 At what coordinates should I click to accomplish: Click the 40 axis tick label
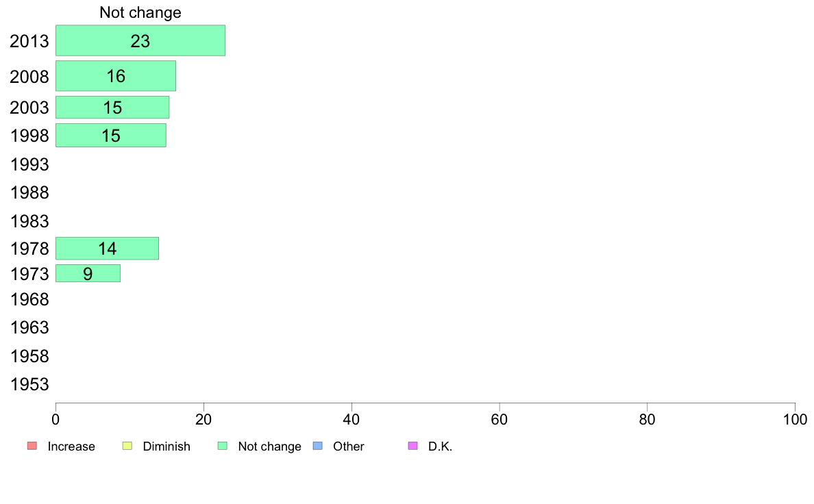pyautogui.click(x=351, y=419)
